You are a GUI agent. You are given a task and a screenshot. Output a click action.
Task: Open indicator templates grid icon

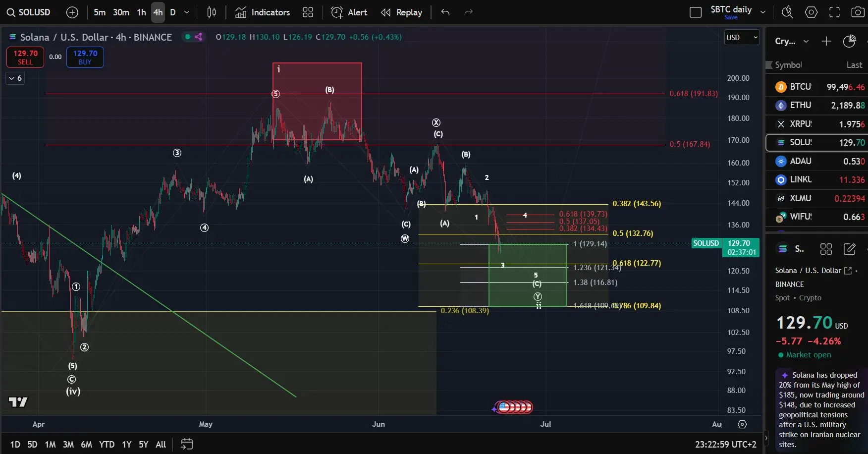[308, 12]
